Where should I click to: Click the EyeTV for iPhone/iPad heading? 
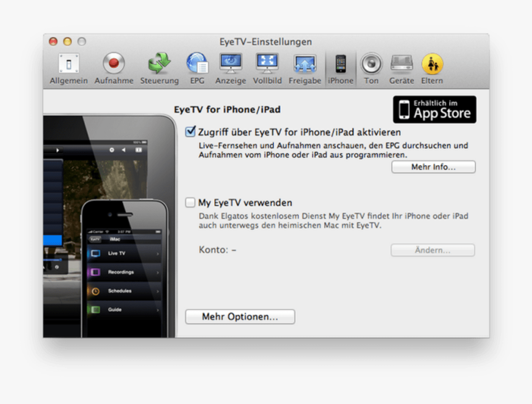pyautogui.click(x=227, y=110)
